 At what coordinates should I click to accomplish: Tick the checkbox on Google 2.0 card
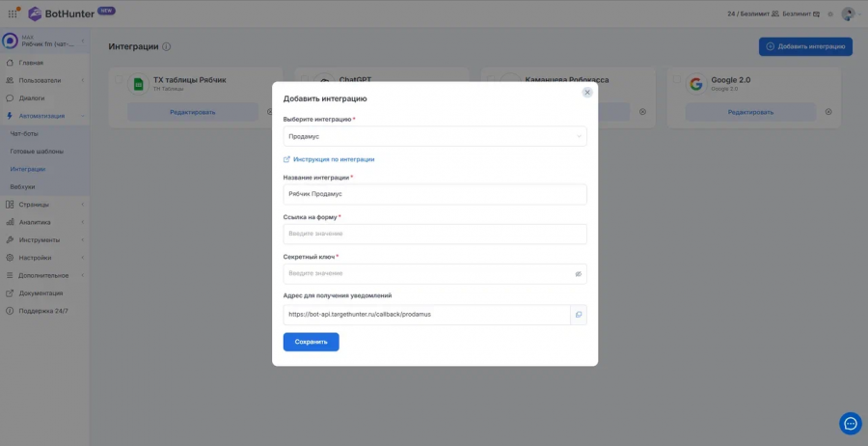(676, 79)
